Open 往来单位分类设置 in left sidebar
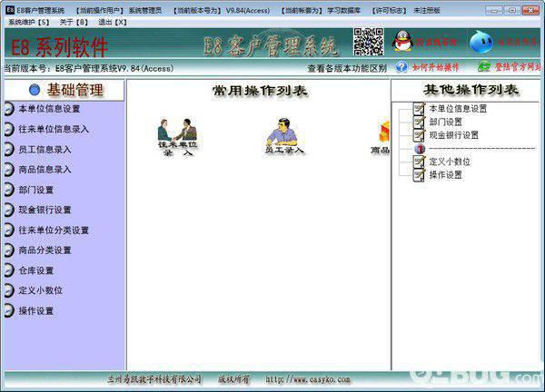Image resolution: width=545 pixels, height=392 pixels. point(54,230)
